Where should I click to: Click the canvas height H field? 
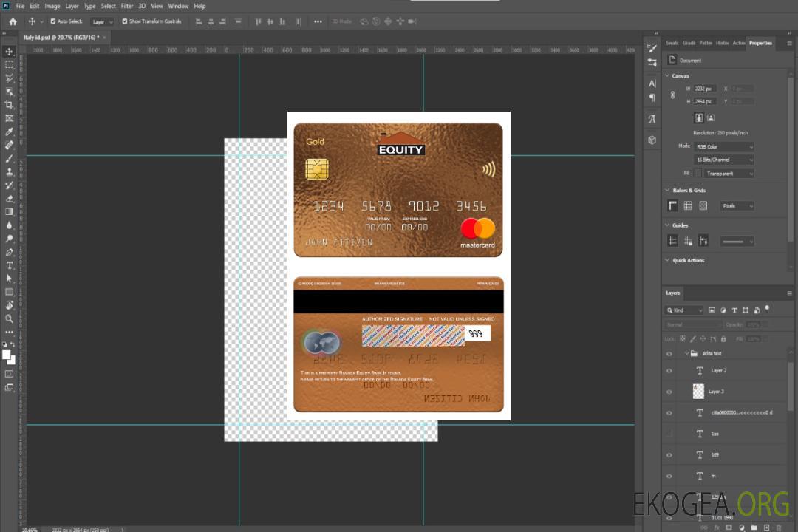[705, 101]
